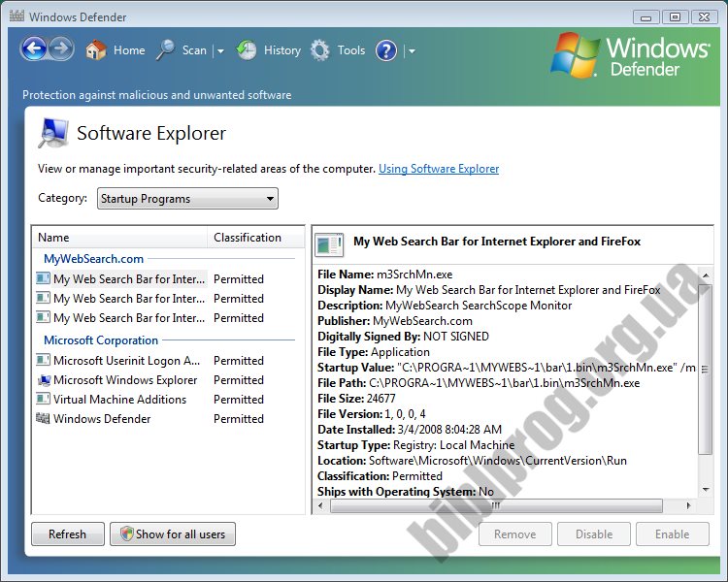
Task: Click the Microsoft Windows Explorer icon
Action: [x=43, y=379]
